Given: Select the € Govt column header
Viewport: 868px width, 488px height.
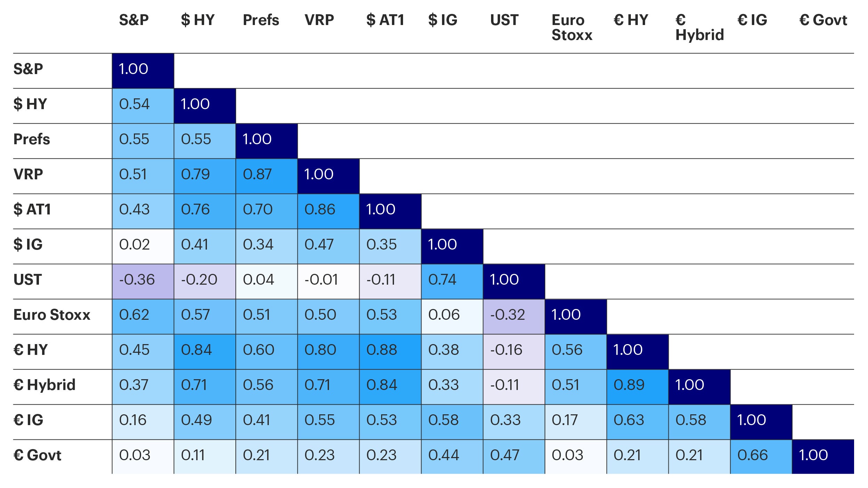Looking at the screenshot, I should pos(823,20).
